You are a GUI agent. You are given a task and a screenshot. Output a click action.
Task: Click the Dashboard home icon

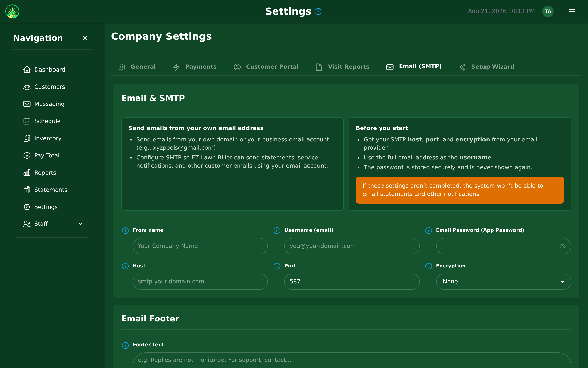click(x=27, y=70)
